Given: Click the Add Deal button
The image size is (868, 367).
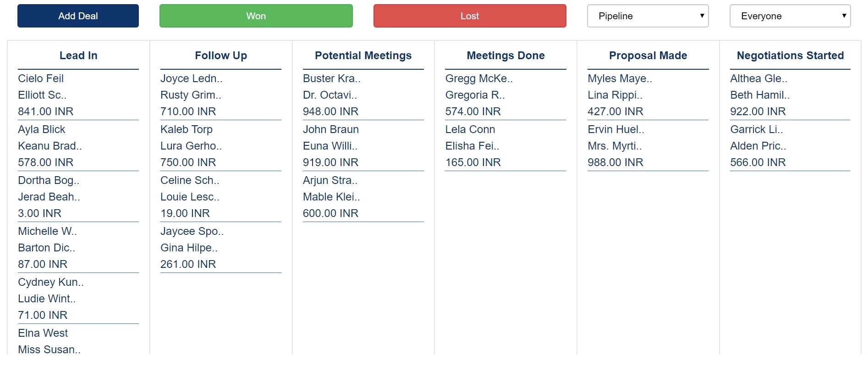Looking at the screenshot, I should point(77,16).
